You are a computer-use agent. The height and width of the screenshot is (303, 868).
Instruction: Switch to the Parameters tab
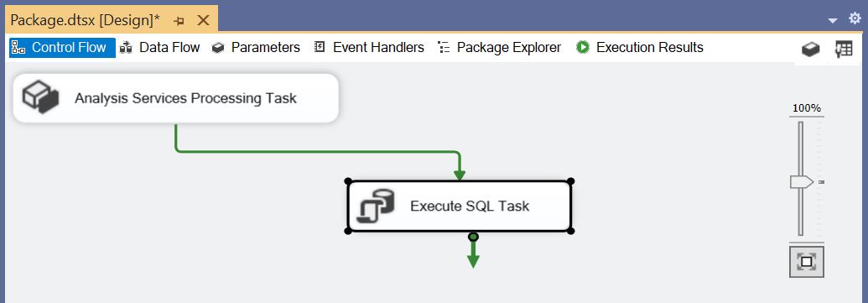[x=256, y=48]
